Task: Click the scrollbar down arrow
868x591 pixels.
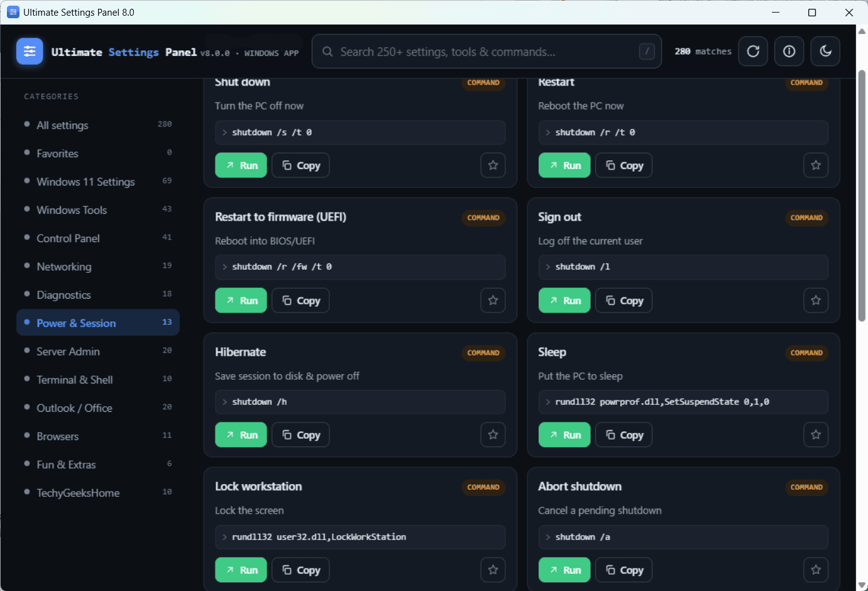Action: 862,585
